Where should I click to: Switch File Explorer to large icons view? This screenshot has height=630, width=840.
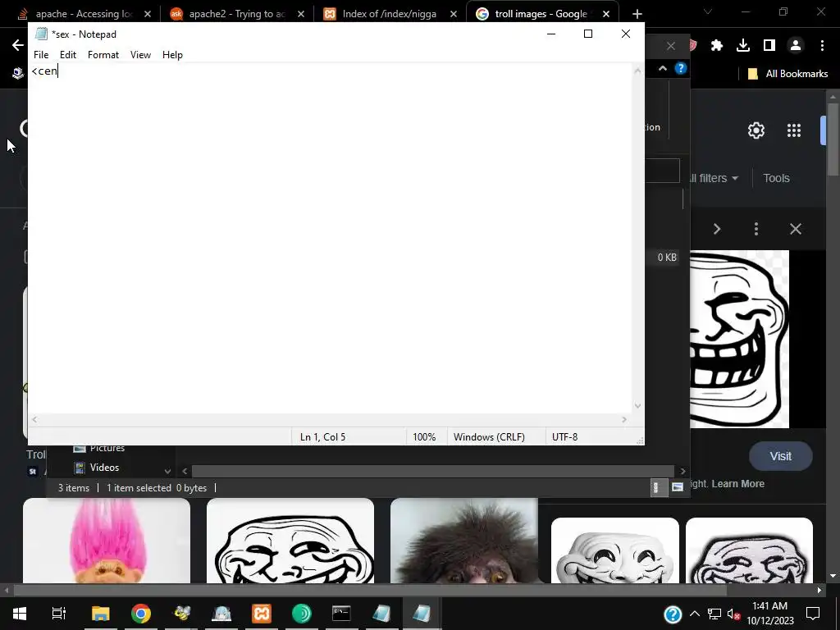point(678,487)
